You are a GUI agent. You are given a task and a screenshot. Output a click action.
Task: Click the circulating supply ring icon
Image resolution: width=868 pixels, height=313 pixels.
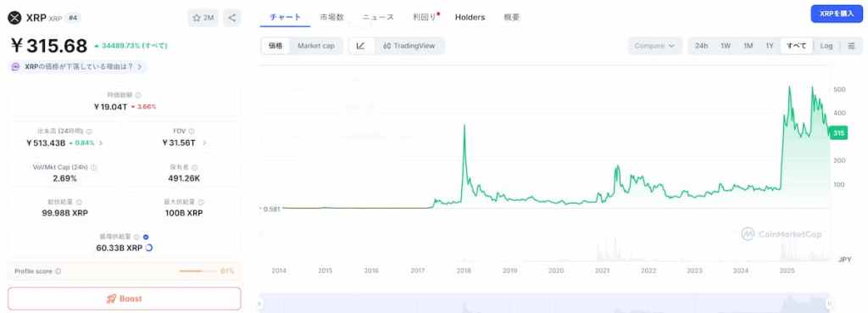click(149, 248)
